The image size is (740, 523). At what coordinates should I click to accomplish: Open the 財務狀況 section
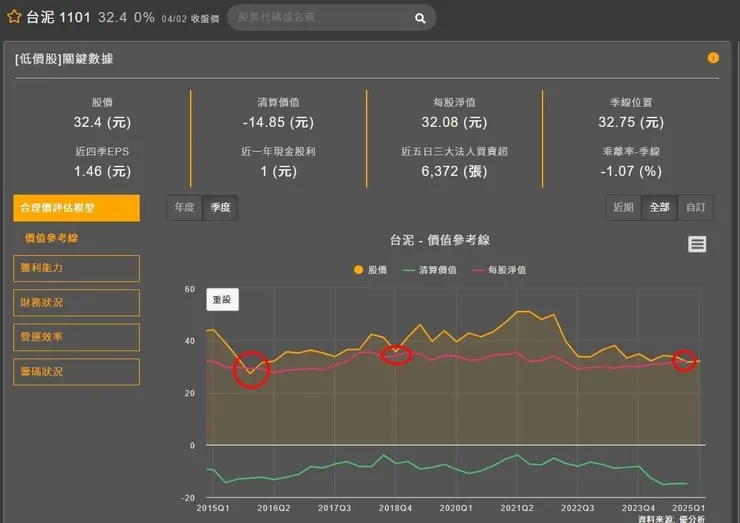[76, 303]
